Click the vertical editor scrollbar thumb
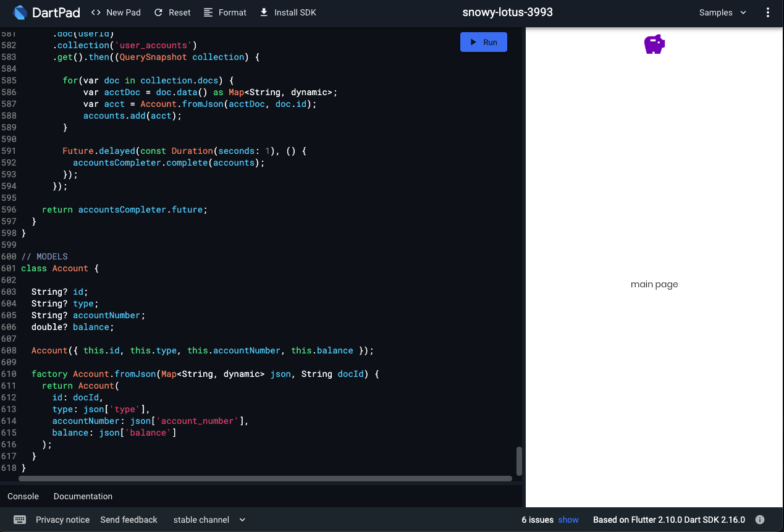The height and width of the screenshot is (532, 784). 519,461
